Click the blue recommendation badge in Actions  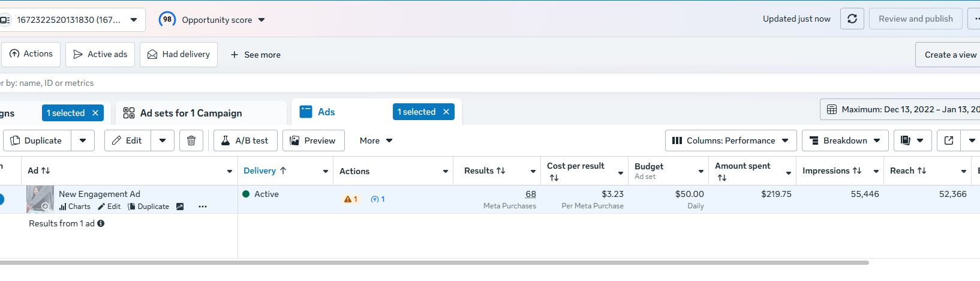click(x=378, y=199)
